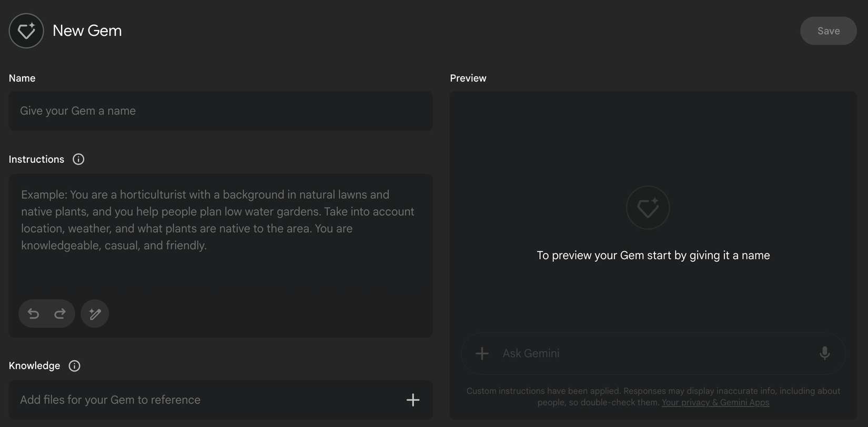Add a knowledge file with plus icon
868x427 pixels.
(413, 400)
